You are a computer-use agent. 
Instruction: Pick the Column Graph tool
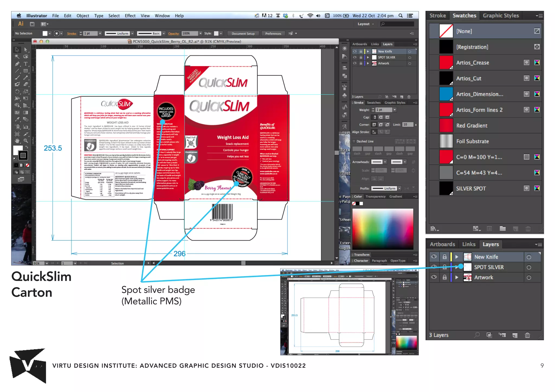[x=26, y=127]
